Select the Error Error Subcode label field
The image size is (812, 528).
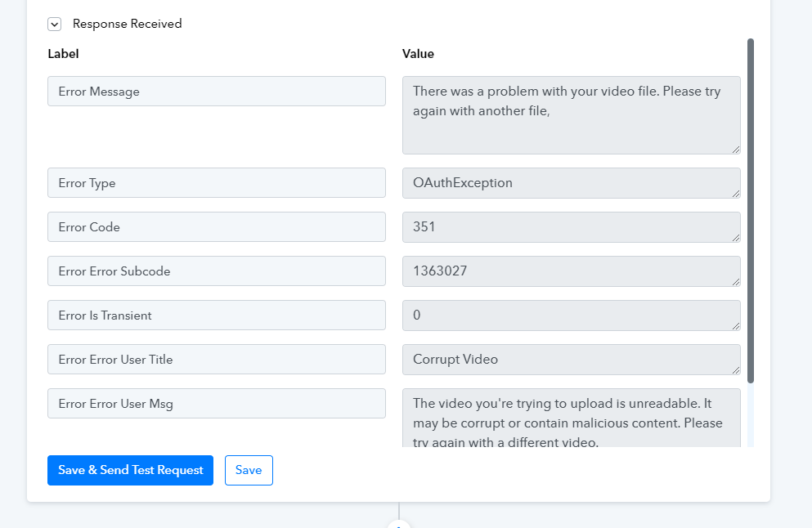[217, 271]
